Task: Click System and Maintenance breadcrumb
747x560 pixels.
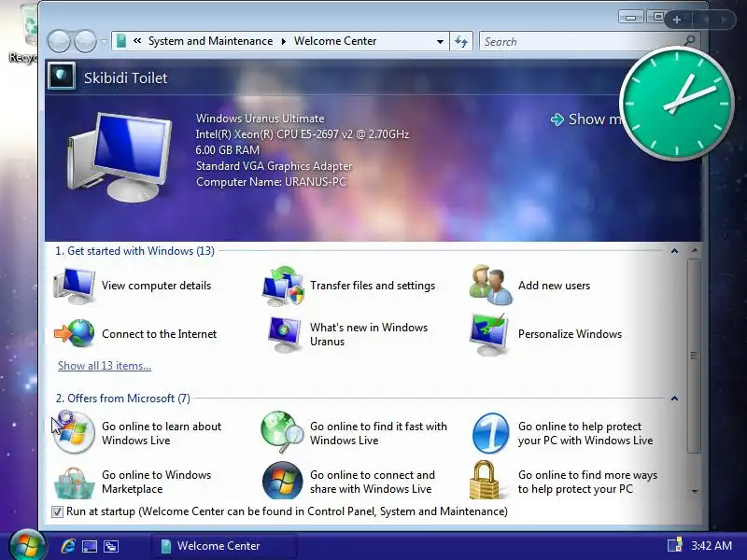Action: (211, 41)
